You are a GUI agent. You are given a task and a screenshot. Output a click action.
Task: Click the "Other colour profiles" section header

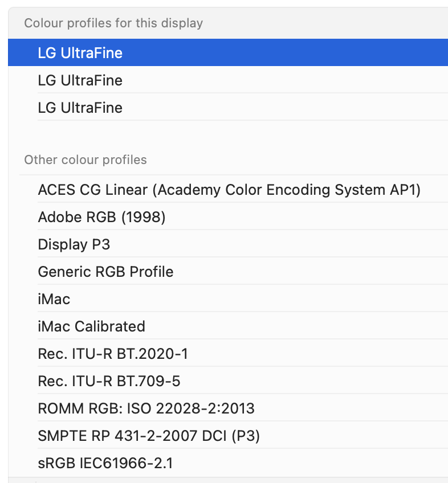pyautogui.click(x=85, y=160)
